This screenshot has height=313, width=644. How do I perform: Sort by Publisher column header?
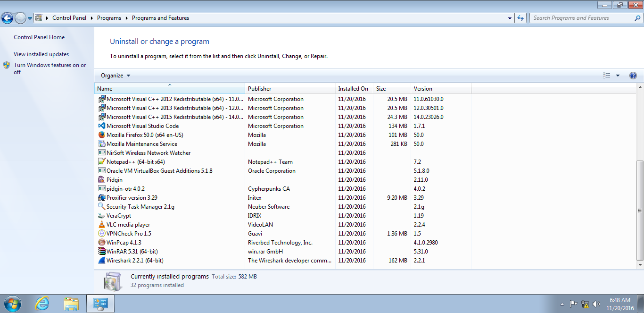[x=290, y=88]
